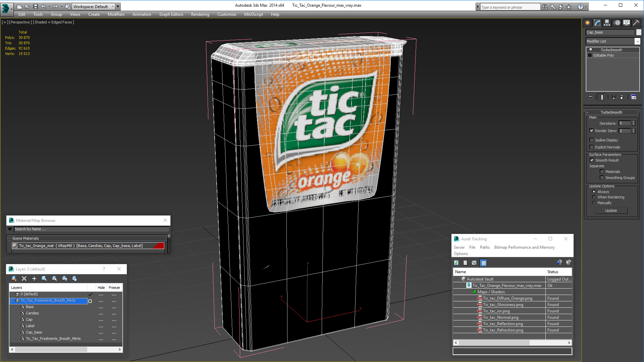Toggle Smooth Result checkbox

click(x=592, y=160)
